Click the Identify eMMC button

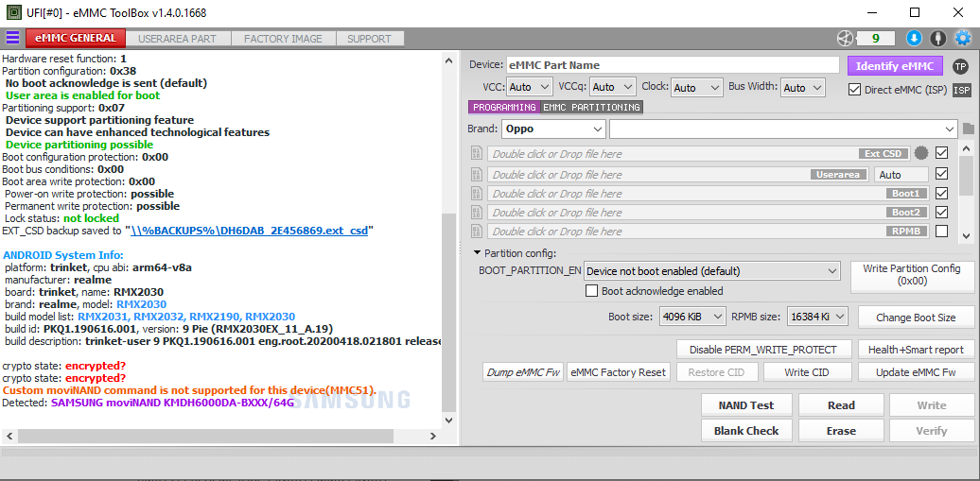pyautogui.click(x=894, y=66)
